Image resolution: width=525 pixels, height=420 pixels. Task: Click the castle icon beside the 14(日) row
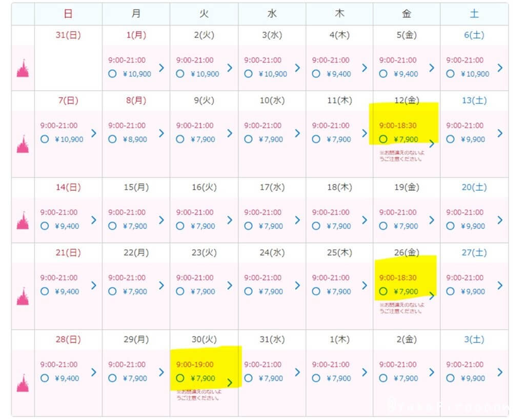click(23, 220)
